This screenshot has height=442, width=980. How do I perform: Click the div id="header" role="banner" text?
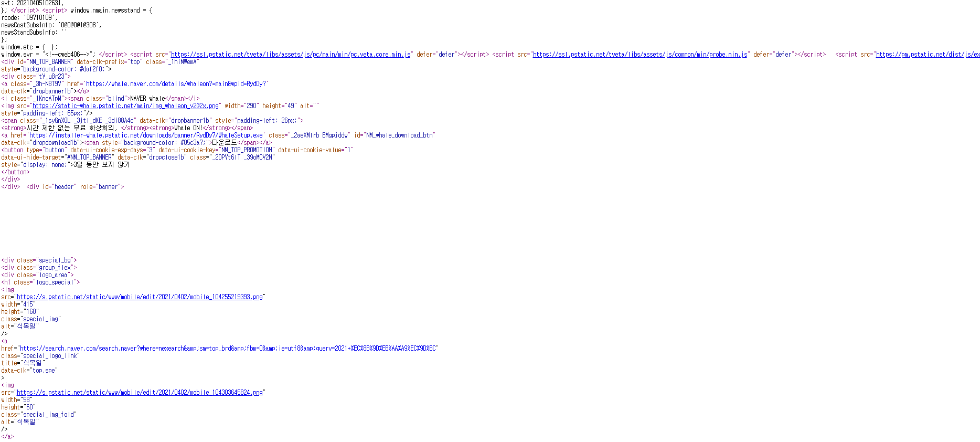(x=76, y=187)
